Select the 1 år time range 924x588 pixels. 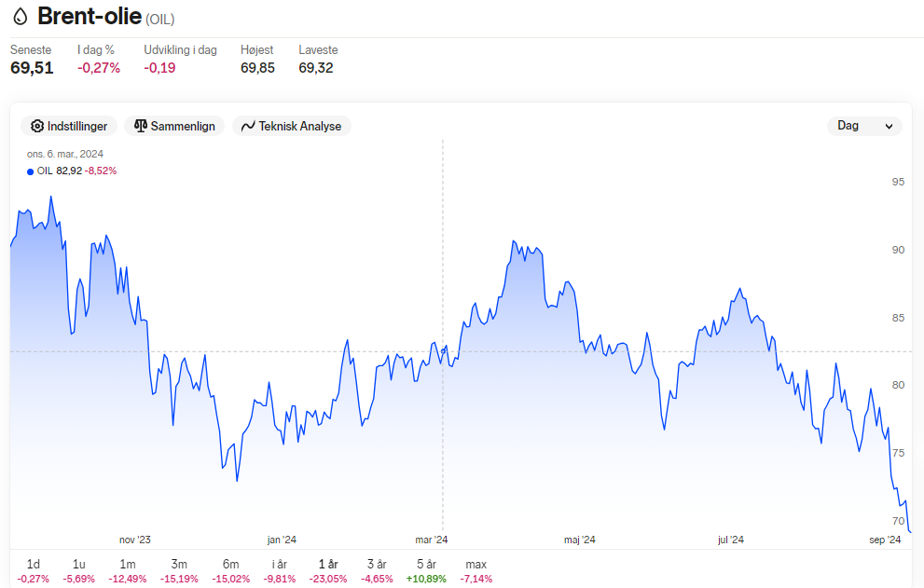click(x=328, y=571)
